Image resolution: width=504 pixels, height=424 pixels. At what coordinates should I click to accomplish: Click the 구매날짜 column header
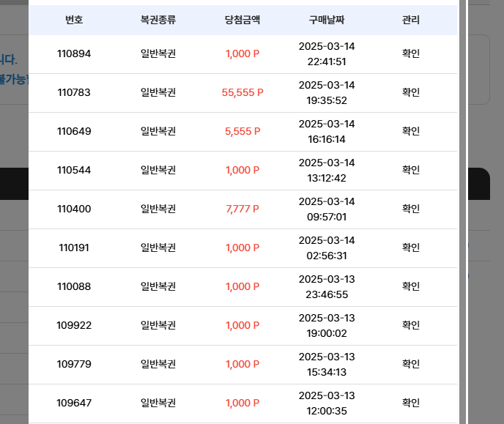[327, 20]
